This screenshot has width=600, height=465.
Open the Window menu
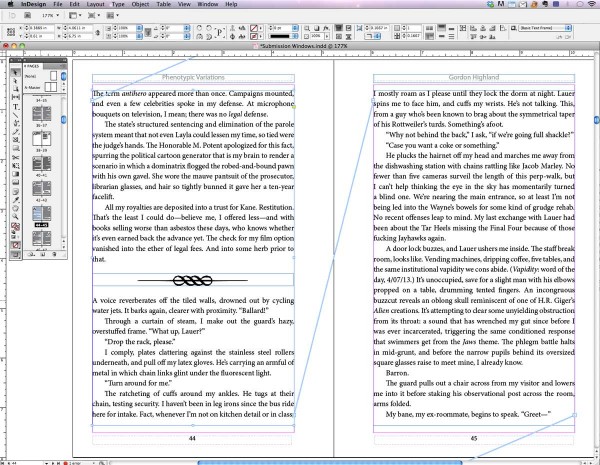point(207,4)
